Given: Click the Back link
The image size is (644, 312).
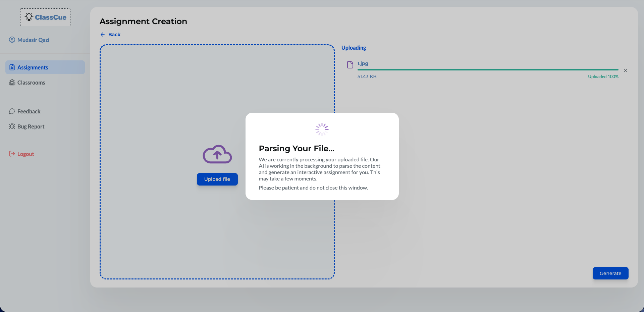Looking at the screenshot, I should 114,35.
